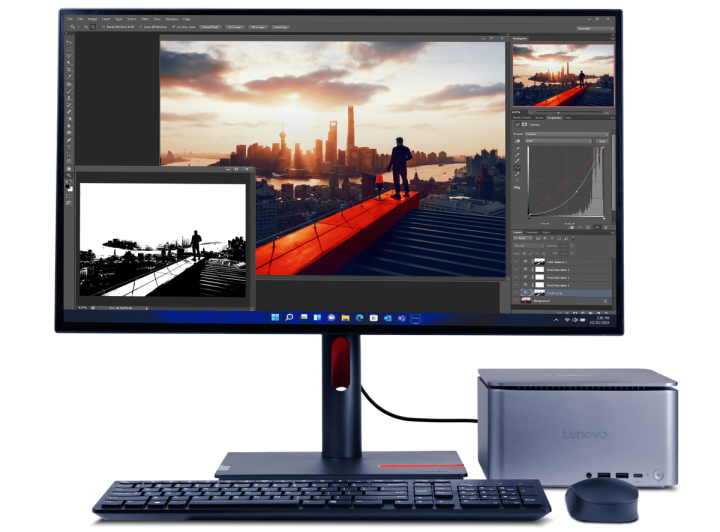Click the foreground color swatch
The width and height of the screenshot is (720, 532).
click(67, 185)
